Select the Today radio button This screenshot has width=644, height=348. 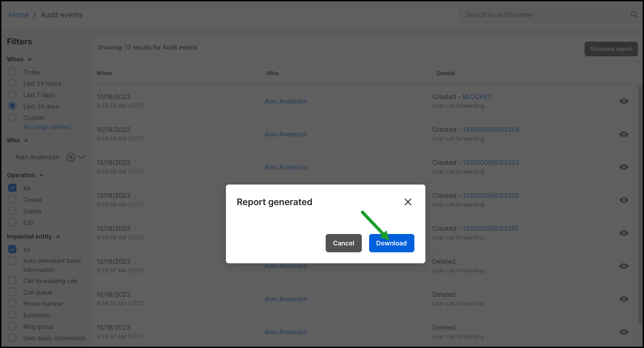pos(12,72)
